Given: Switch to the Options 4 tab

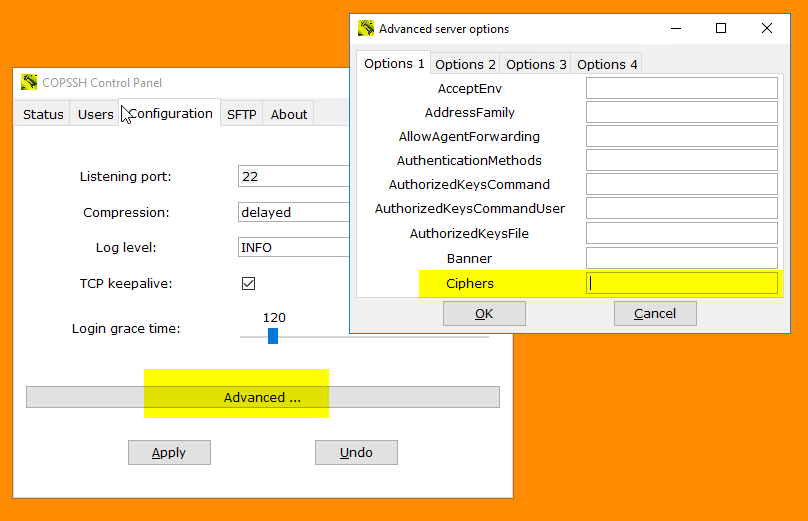Looking at the screenshot, I should click(x=607, y=64).
